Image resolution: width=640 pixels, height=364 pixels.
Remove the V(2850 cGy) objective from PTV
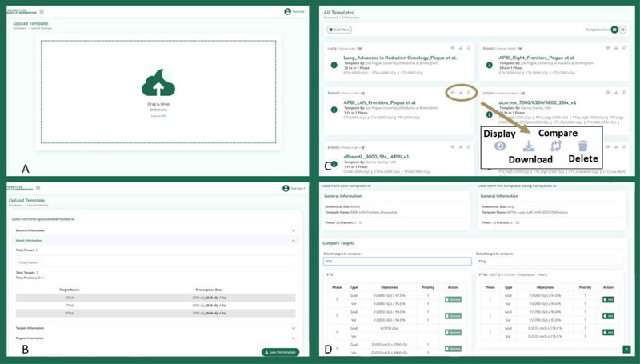tap(453, 316)
